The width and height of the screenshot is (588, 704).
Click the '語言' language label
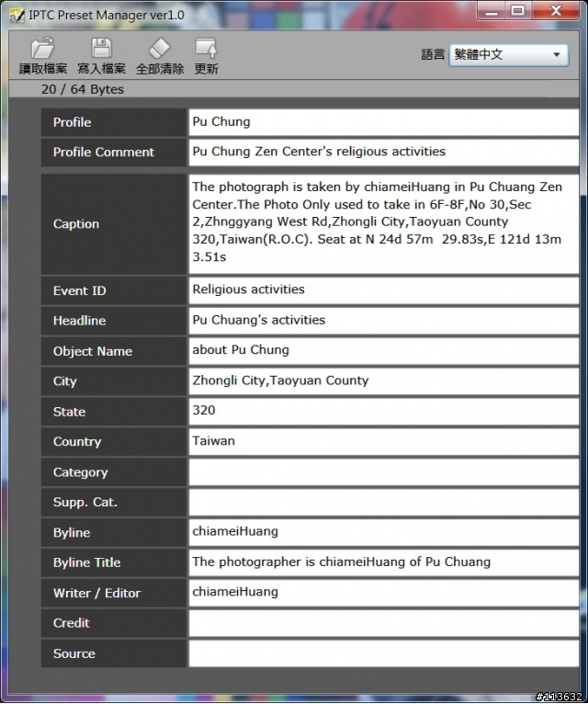(433, 55)
